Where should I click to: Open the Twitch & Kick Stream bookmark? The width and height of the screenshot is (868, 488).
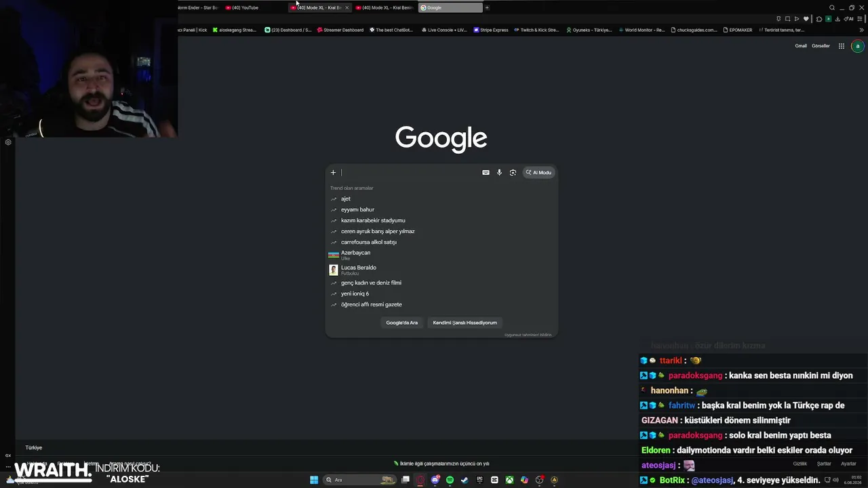[536, 30]
